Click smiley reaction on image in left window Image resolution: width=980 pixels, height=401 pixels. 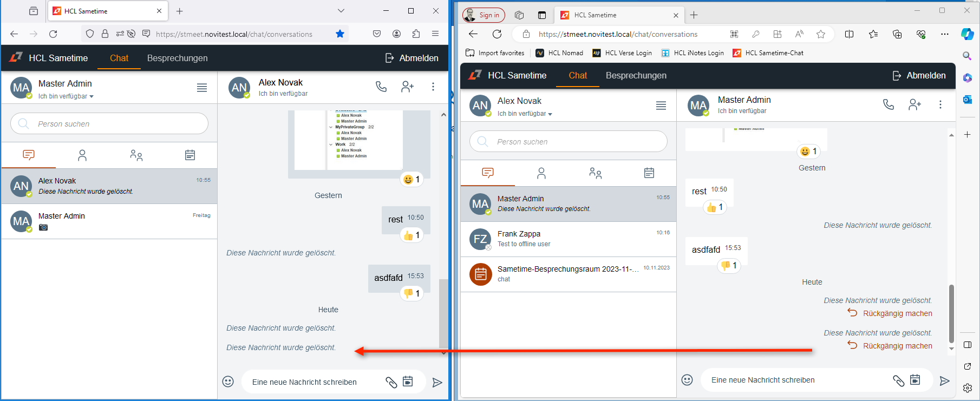pyautogui.click(x=411, y=179)
